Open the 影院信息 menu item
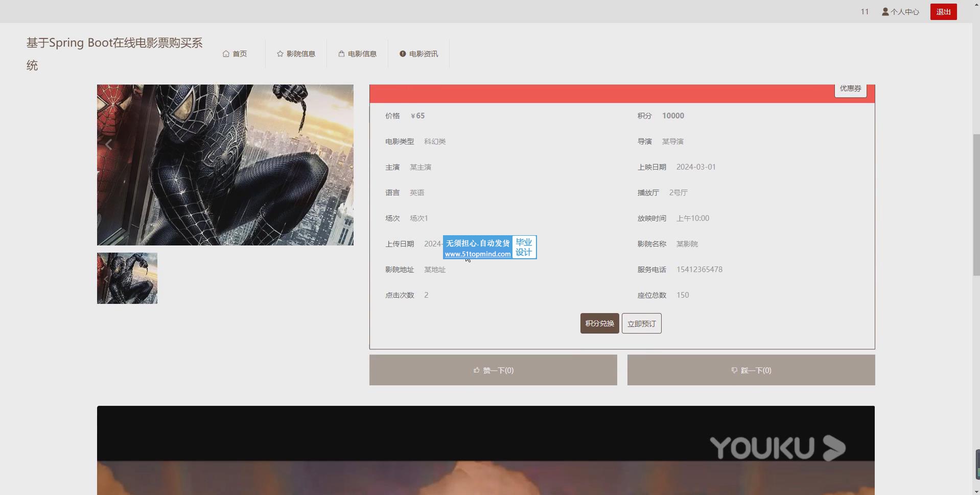The image size is (980, 495). [296, 54]
